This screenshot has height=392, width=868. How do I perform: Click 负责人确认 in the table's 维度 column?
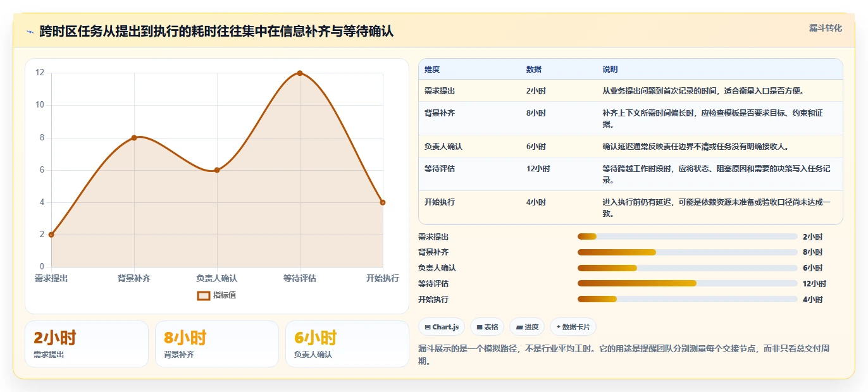click(443, 147)
